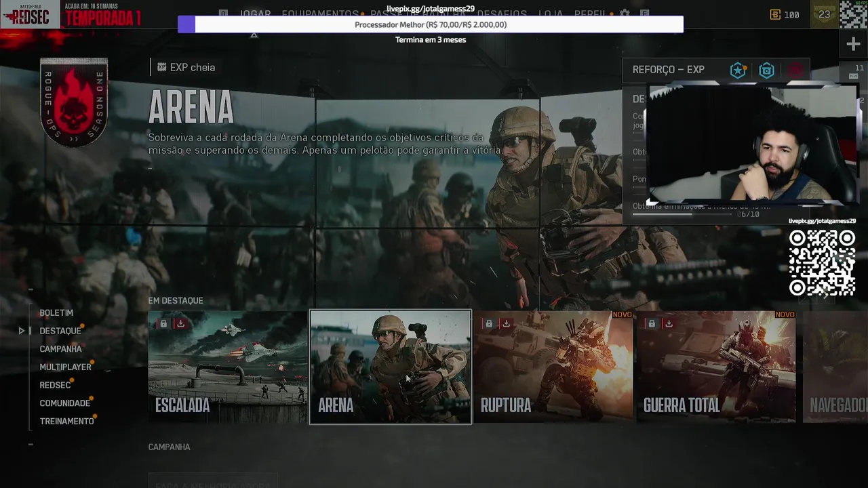This screenshot has height=488, width=868.
Task: Open the LOJA tab in top menu
Action: click(551, 14)
